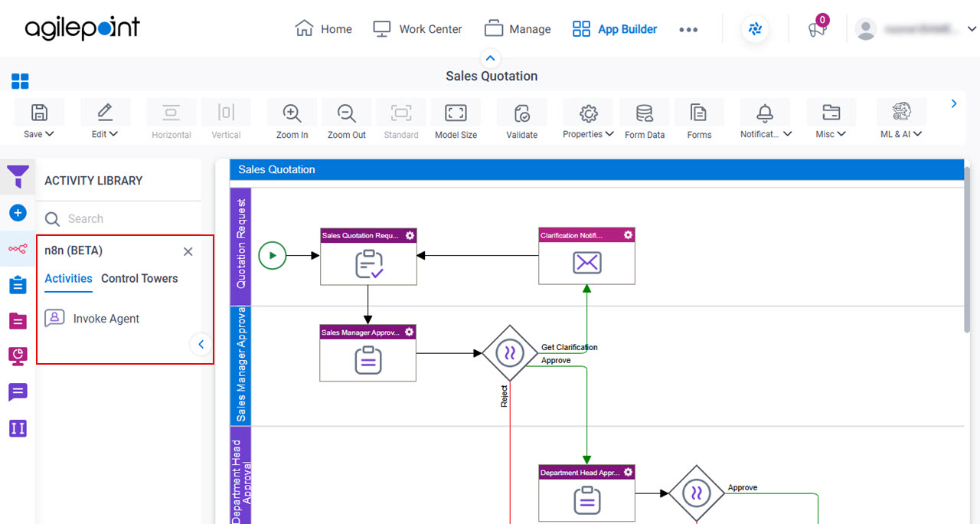Click the agilepoint logo
This screenshot has height=524, width=980.
[83, 29]
